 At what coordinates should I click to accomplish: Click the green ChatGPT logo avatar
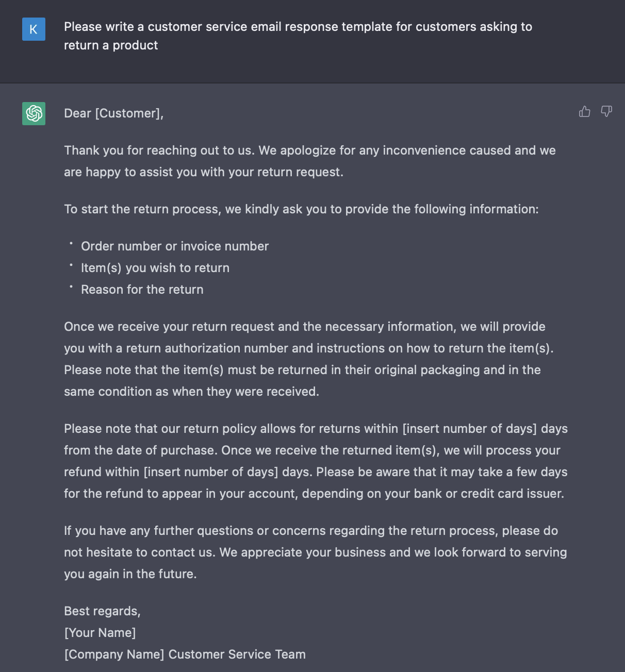click(x=34, y=113)
